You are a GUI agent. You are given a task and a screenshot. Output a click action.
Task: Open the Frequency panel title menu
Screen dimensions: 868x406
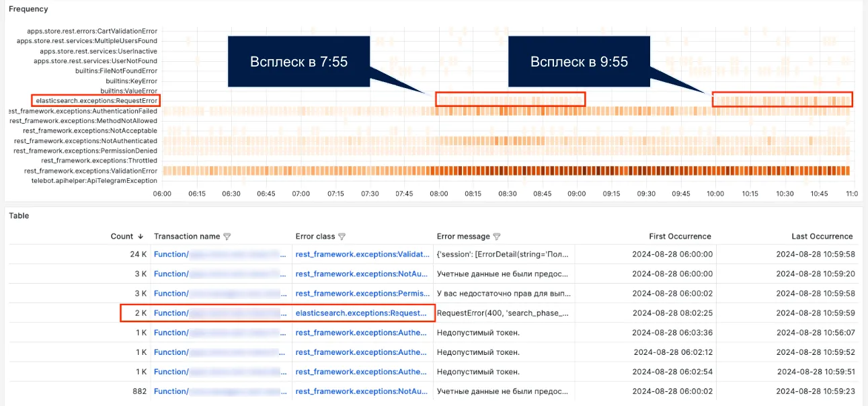point(28,9)
